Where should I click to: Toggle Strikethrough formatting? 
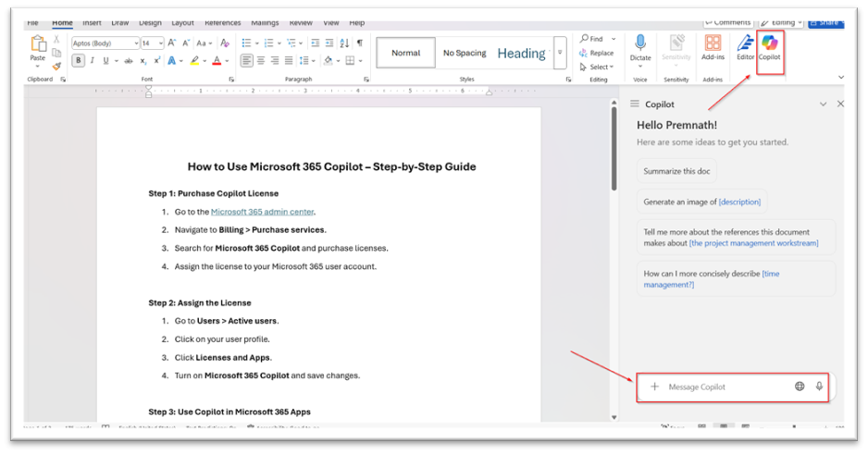pos(129,61)
